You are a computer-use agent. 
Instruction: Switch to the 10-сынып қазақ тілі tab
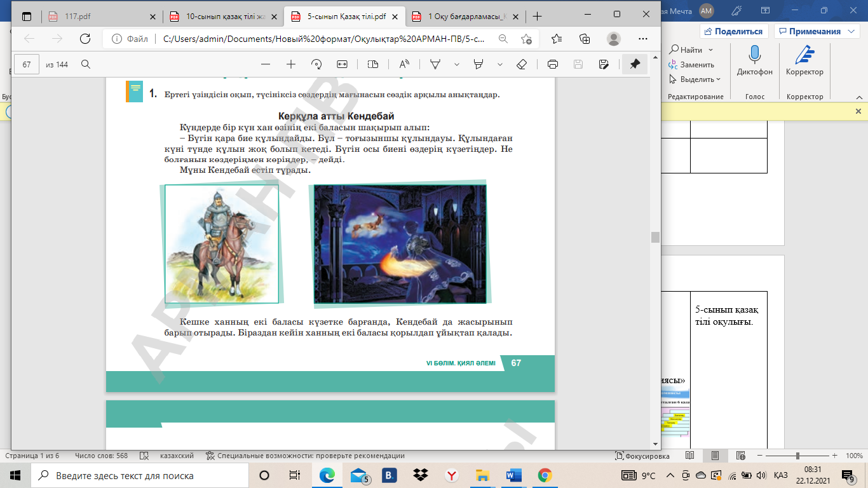(x=222, y=17)
